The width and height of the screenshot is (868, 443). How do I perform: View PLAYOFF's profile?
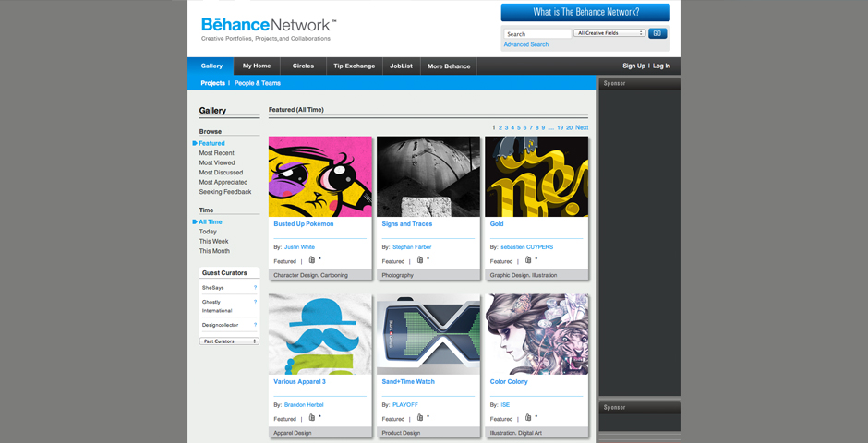(405, 405)
